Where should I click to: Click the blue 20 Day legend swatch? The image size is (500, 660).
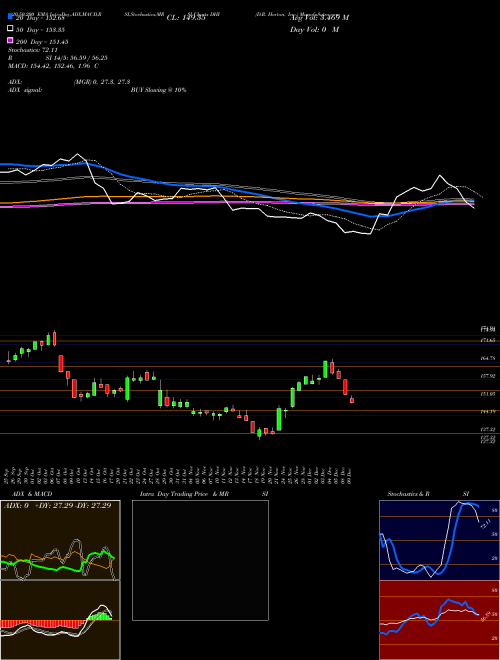pos(10,16)
